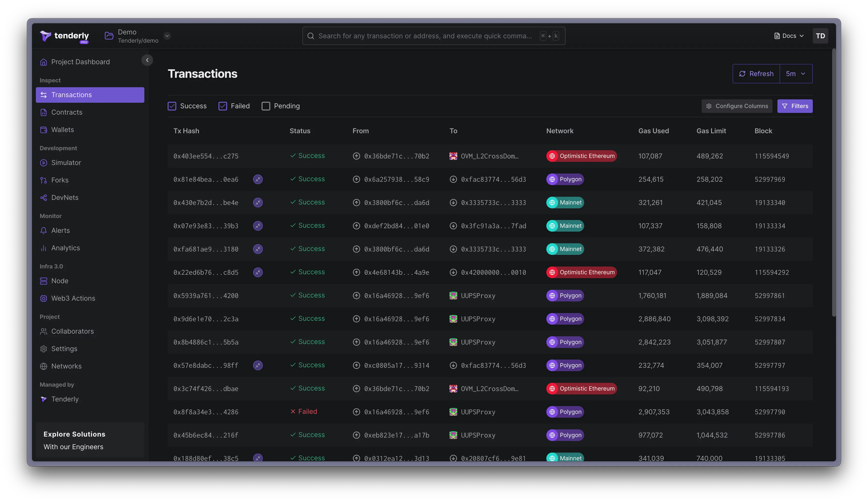The image size is (868, 502).
Task: Click internal-call icon next to 0x57e8dabc...98ff
Action: [258, 365]
